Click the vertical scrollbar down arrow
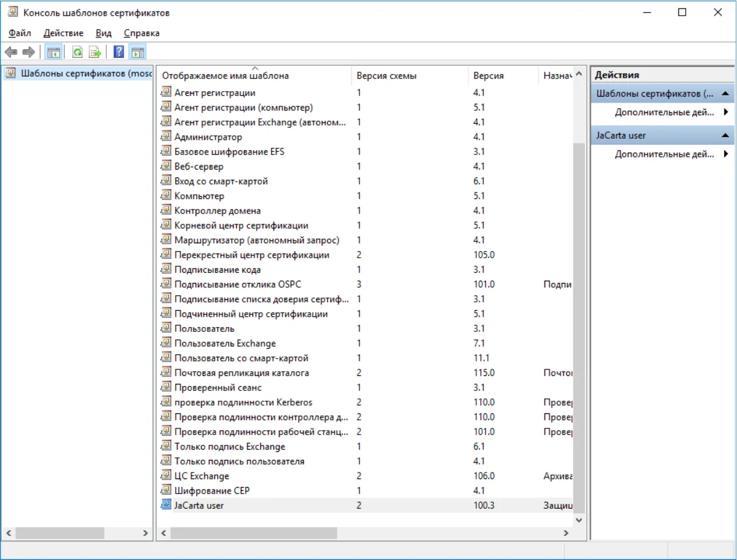The width and height of the screenshot is (737, 560). tap(579, 519)
